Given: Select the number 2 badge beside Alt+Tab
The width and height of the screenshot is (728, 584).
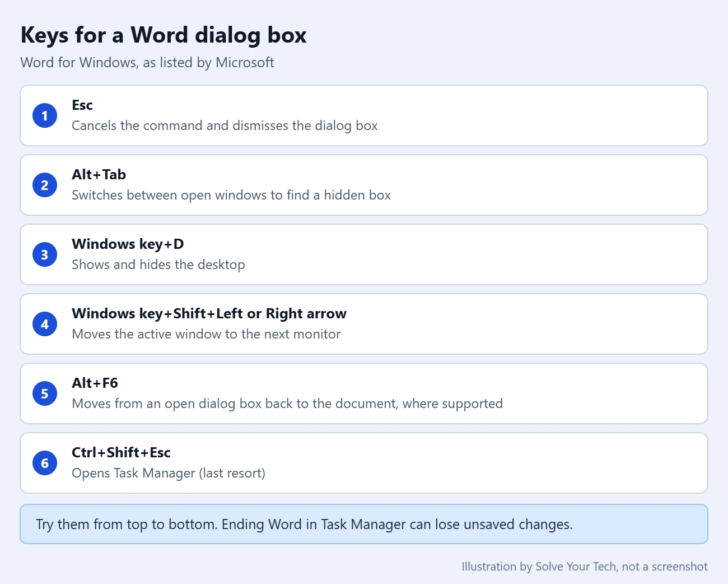Looking at the screenshot, I should (45, 185).
